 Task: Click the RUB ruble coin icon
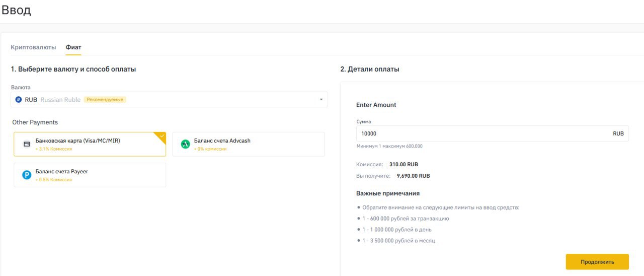(19, 100)
